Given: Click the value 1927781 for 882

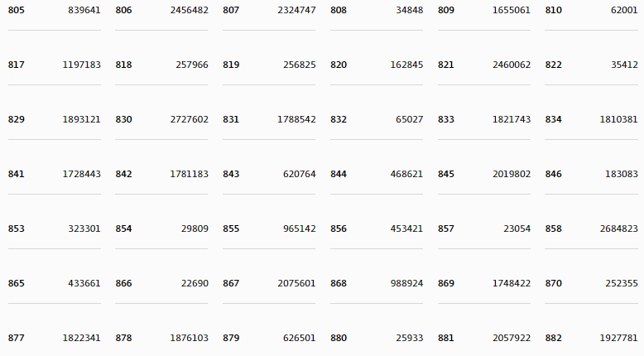Looking at the screenshot, I should pyautogui.click(x=619, y=338).
